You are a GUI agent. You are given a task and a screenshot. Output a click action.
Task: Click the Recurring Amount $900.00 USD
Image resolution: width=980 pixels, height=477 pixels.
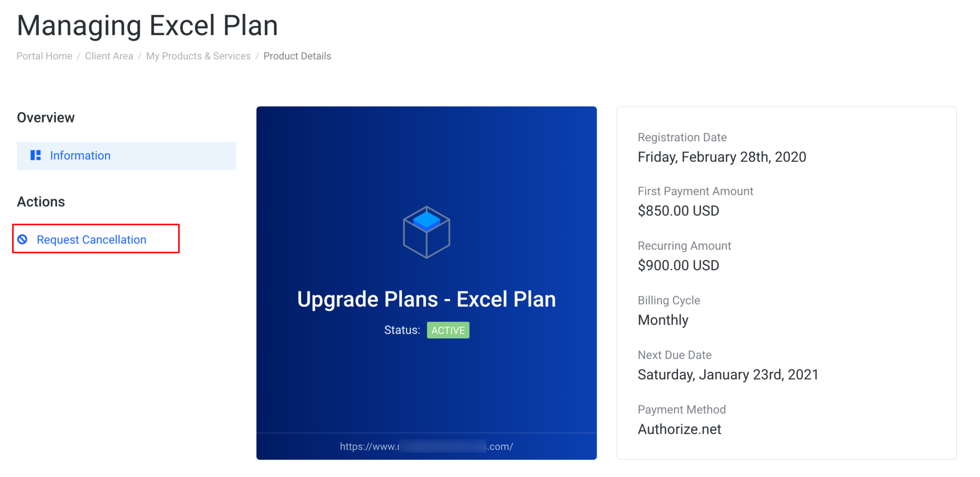pyautogui.click(x=678, y=265)
